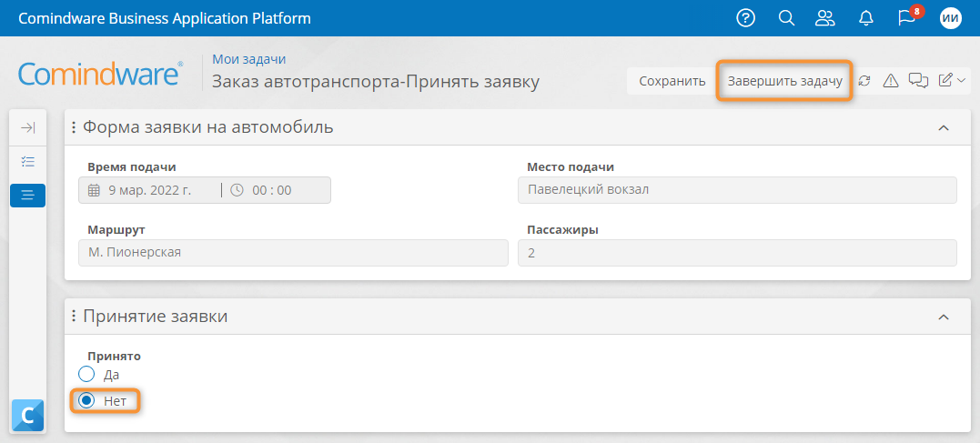Image resolution: width=980 pixels, height=443 pixels.
Task: Click the Пассажиры field with value 2
Action: (x=737, y=253)
